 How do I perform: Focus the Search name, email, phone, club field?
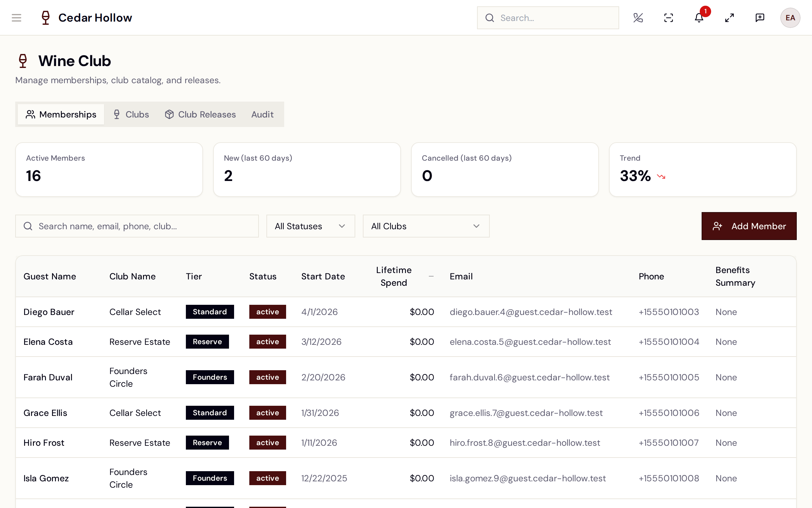click(x=137, y=226)
